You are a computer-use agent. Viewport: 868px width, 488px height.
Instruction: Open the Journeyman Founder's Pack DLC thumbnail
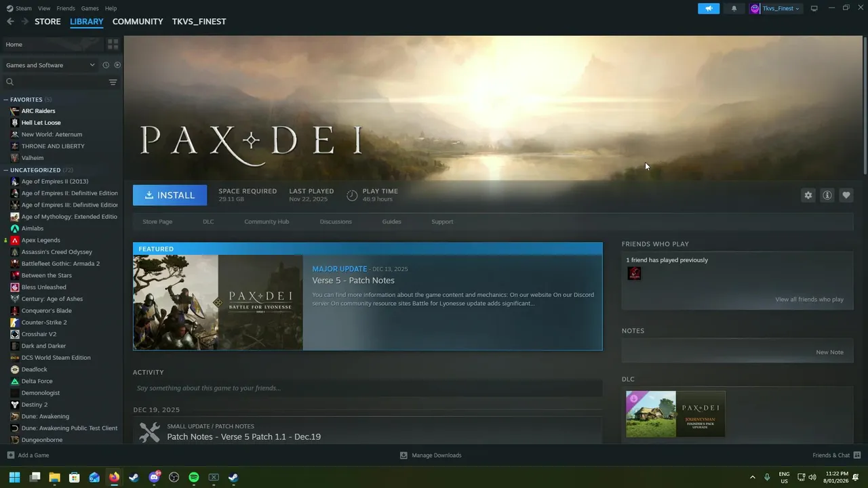click(675, 413)
